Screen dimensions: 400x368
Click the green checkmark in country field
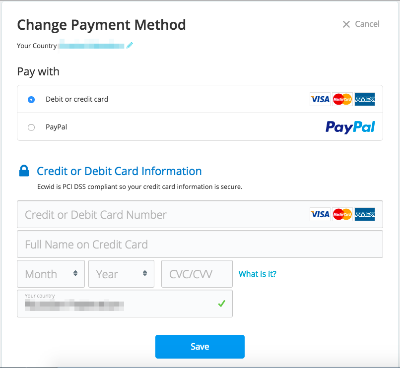[222, 303]
